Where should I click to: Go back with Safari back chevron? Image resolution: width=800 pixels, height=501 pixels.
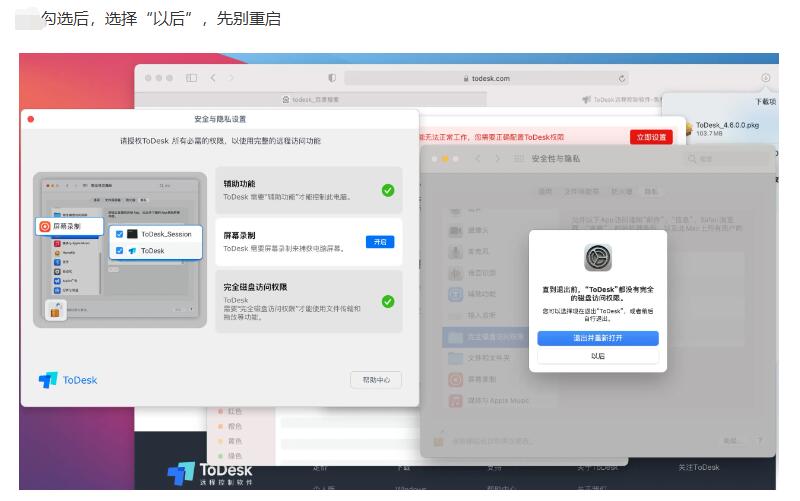coord(214,78)
